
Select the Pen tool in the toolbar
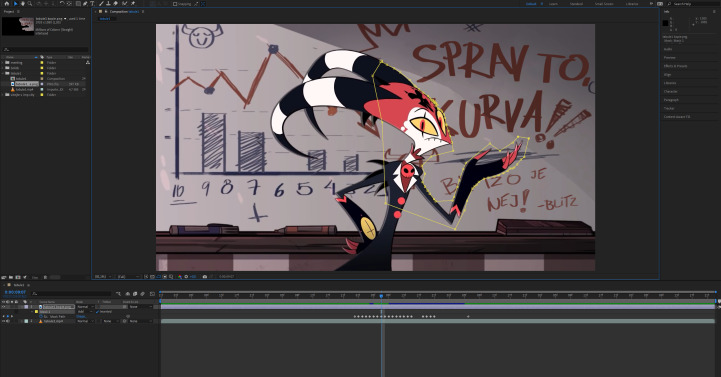(x=85, y=4)
